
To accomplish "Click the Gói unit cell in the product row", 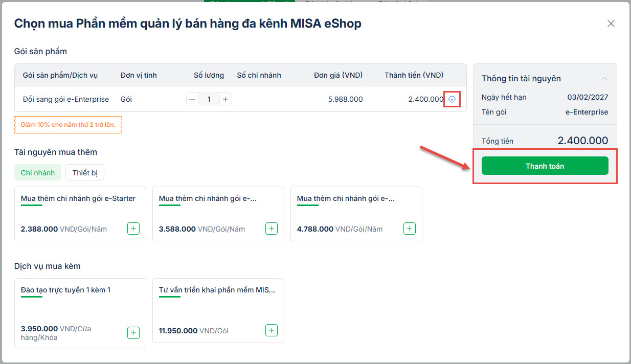I will pos(126,99).
